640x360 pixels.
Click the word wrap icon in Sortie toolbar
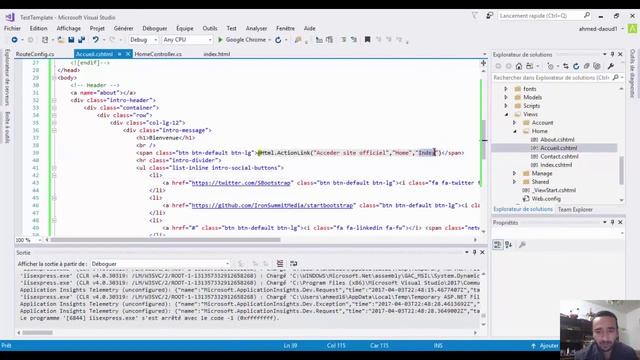click(x=293, y=264)
